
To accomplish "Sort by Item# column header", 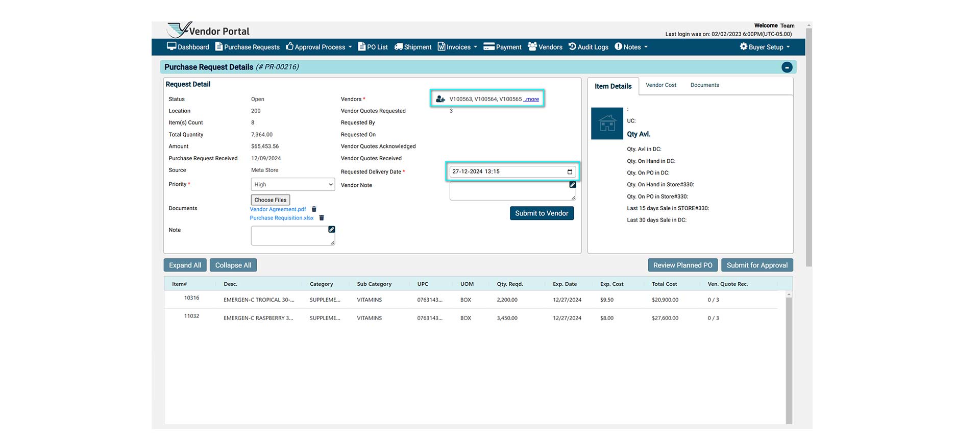I will [179, 284].
